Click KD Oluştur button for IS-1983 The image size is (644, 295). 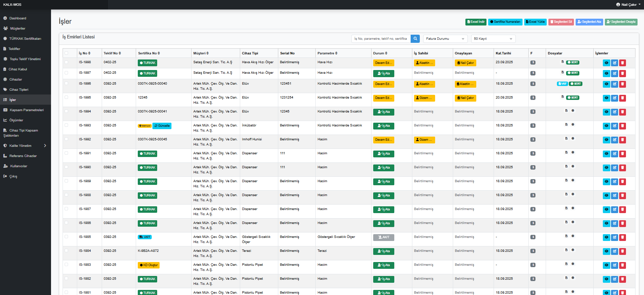tap(149, 265)
